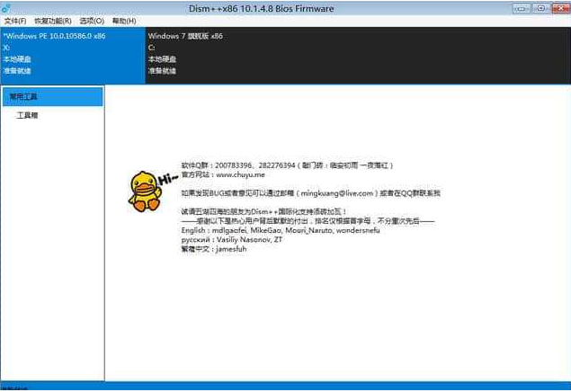The image size is (571, 392).
Task: Open the 帮助(H) menu
Action: point(124,21)
